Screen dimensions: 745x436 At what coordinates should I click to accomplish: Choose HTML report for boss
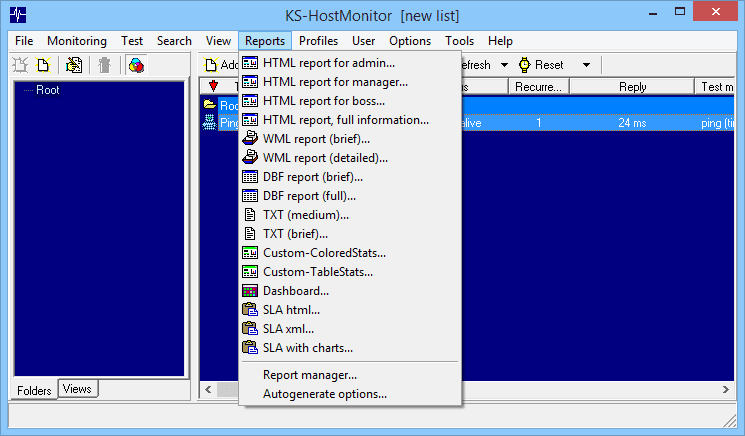click(350, 101)
